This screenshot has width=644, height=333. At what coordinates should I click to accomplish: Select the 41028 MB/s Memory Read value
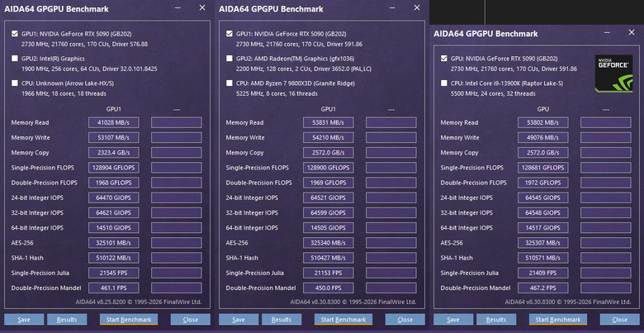(x=113, y=122)
